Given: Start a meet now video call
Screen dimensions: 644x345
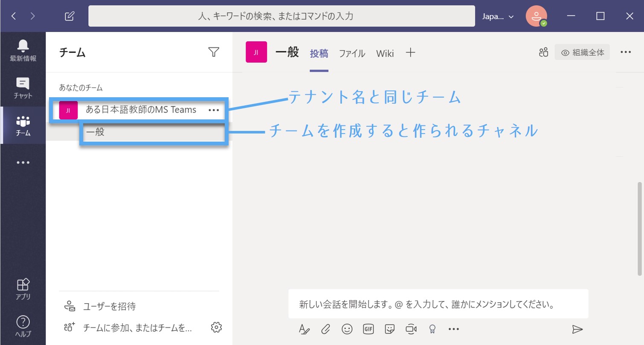Looking at the screenshot, I should (411, 329).
